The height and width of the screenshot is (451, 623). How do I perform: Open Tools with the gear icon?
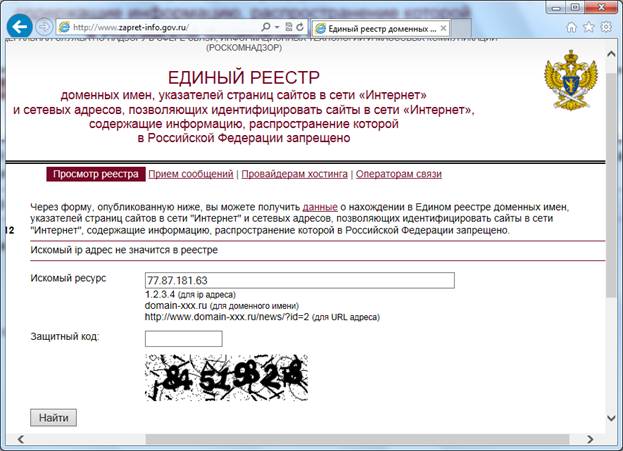click(606, 27)
